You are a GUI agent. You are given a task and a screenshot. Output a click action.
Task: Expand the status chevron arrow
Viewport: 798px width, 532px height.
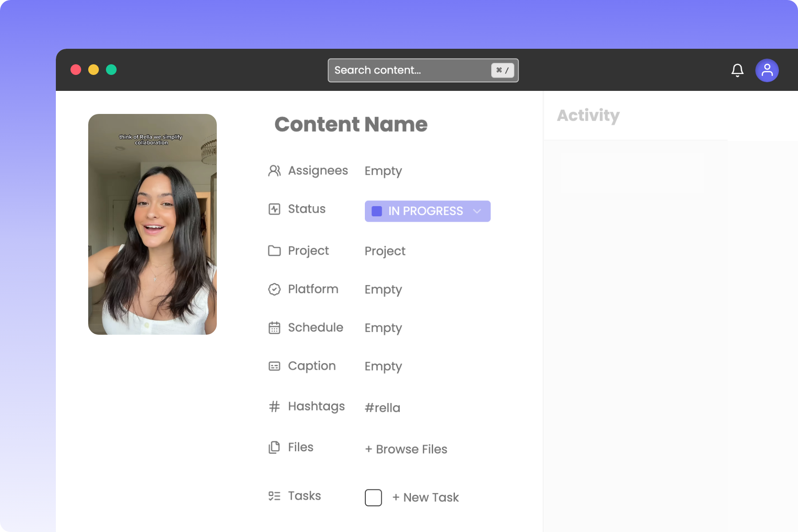477,211
